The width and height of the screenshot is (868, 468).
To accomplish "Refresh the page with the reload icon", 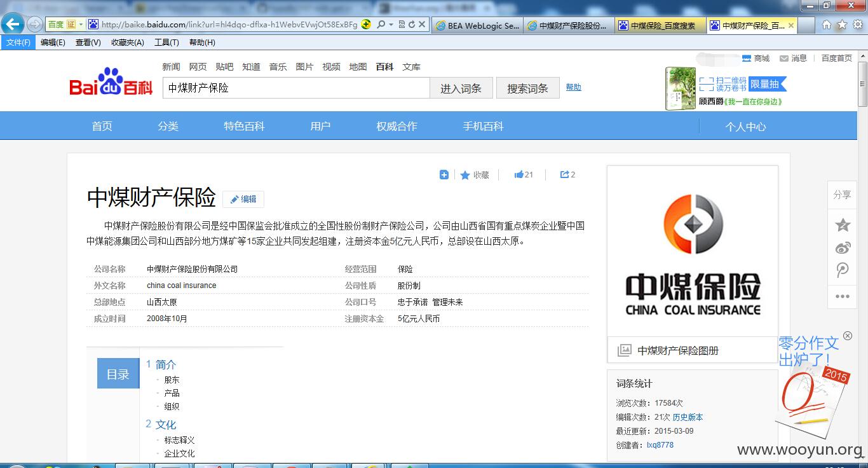I will [x=411, y=25].
